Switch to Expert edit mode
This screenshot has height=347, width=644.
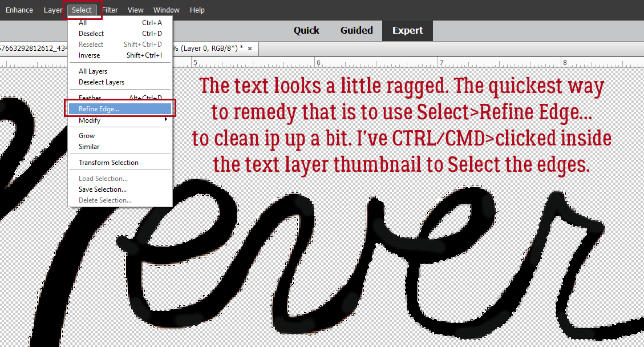point(407,30)
